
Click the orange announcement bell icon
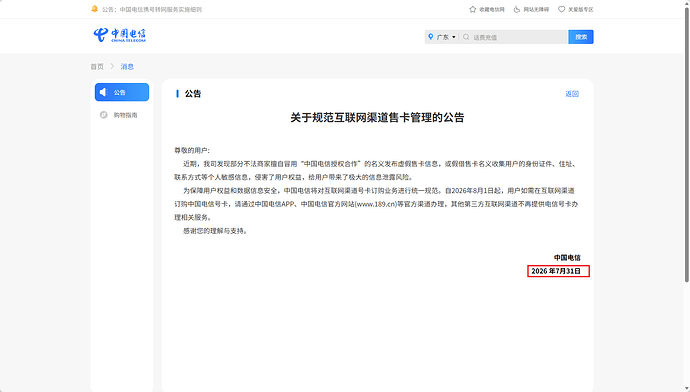pyautogui.click(x=94, y=9)
